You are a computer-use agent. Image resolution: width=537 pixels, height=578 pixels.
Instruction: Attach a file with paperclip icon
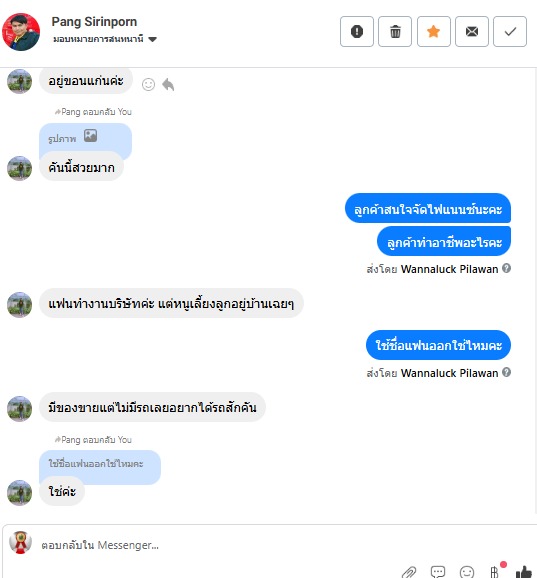pyautogui.click(x=408, y=572)
